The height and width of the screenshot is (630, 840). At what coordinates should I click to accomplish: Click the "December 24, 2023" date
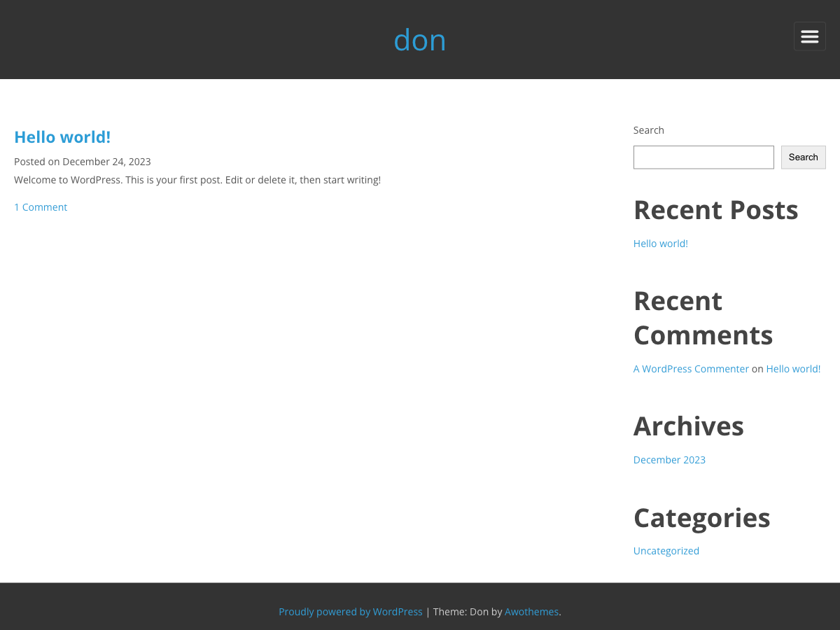pyautogui.click(x=106, y=161)
